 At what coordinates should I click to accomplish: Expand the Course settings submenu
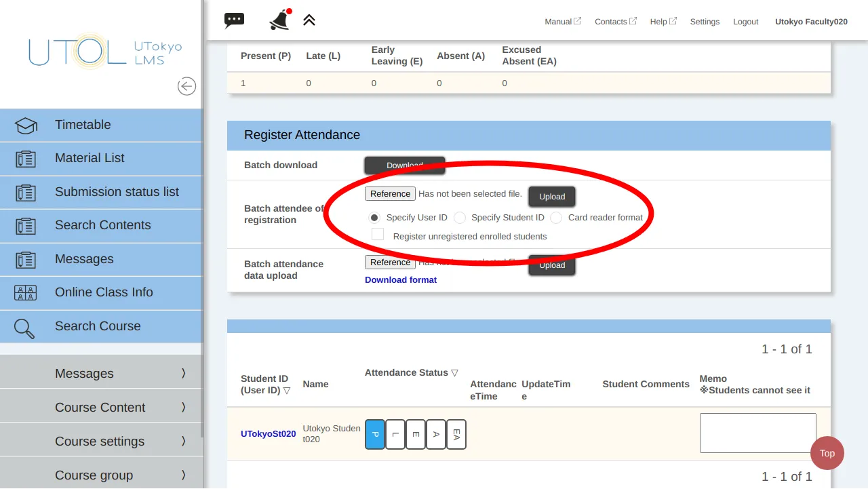click(x=183, y=442)
